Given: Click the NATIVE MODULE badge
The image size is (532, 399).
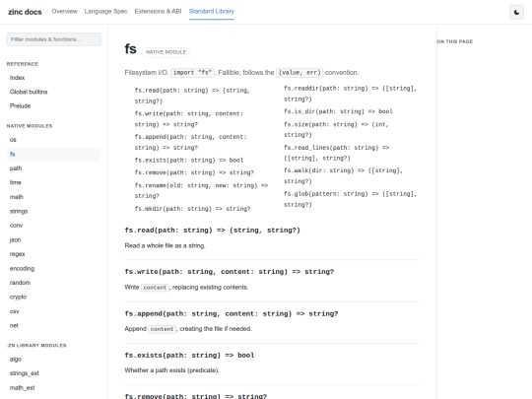Looking at the screenshot, I should click(166, 52).
